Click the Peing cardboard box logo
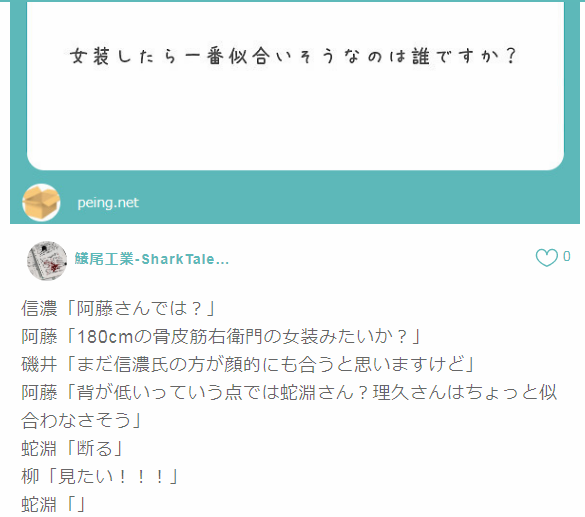Screen dimensions: 585x517 click(x=41, y=203)
